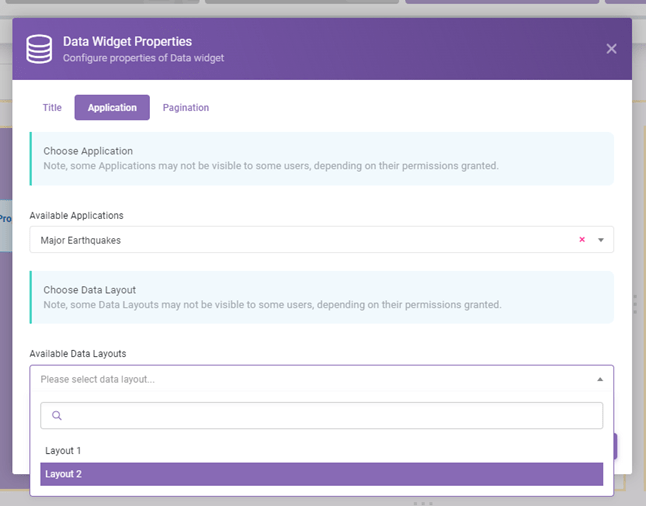Click the vertical dots handle at right edge
This screenshot has height=506, width=646.
click(x=634, y=305)
